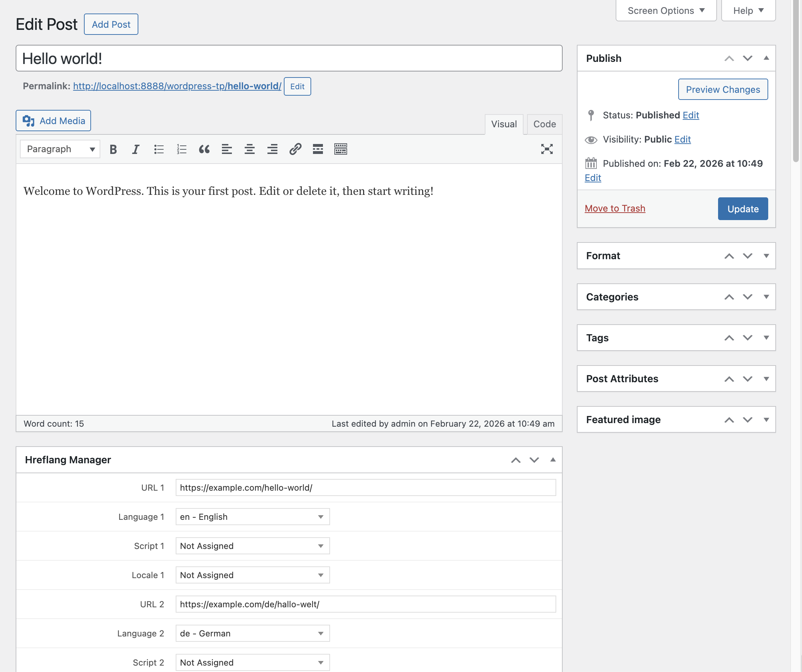802x672 pixels.
Task: Move this post to Trash
Action: click(x=615, y=208)
